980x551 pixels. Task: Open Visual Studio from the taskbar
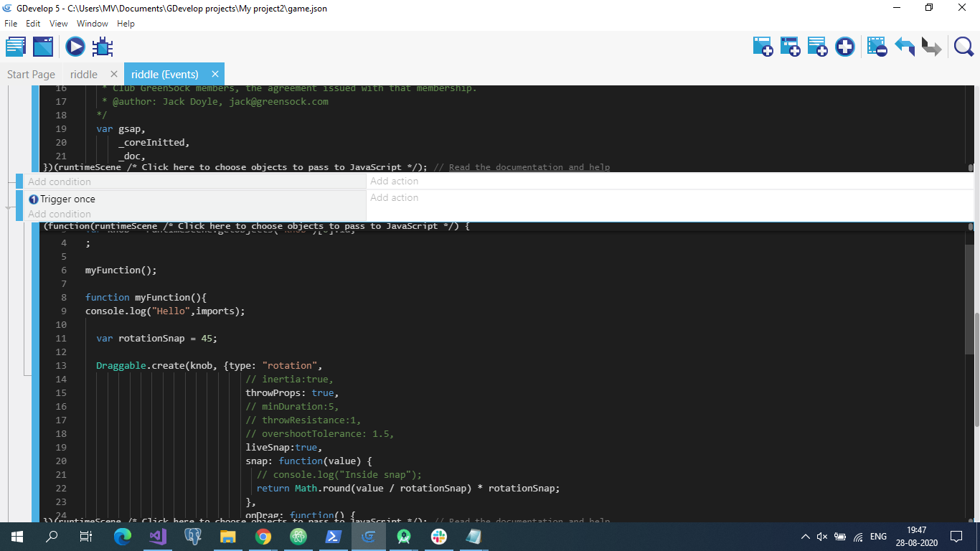(x=158, y=537)
